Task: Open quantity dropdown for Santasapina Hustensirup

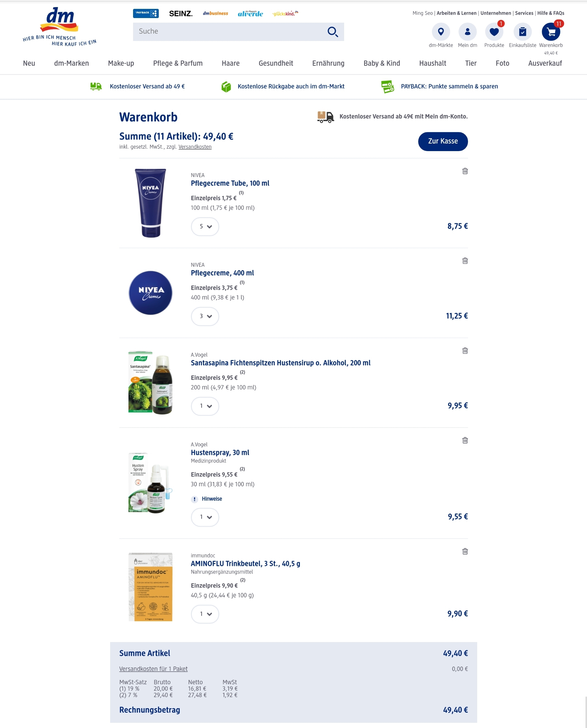Action: [x=205, y=406]
